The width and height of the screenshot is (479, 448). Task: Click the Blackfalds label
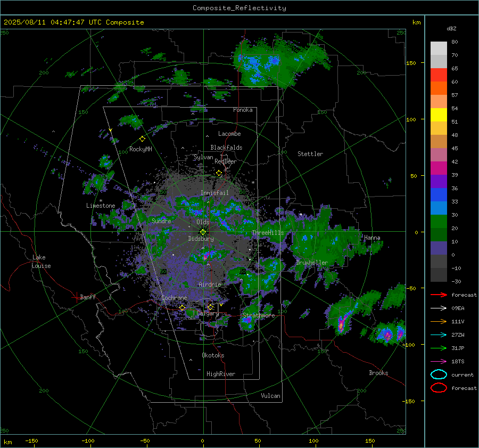pyautogui.click(x=226, y=148)
